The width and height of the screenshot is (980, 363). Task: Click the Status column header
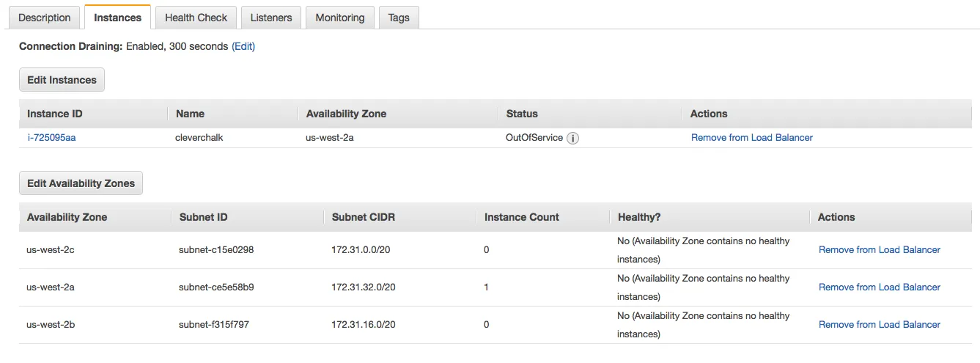[x=521, y=114]
